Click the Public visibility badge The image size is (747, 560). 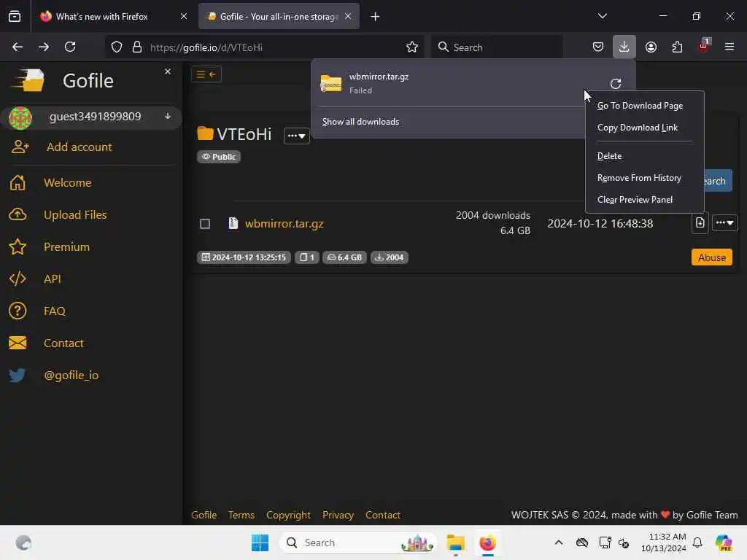tap(219, 157)
